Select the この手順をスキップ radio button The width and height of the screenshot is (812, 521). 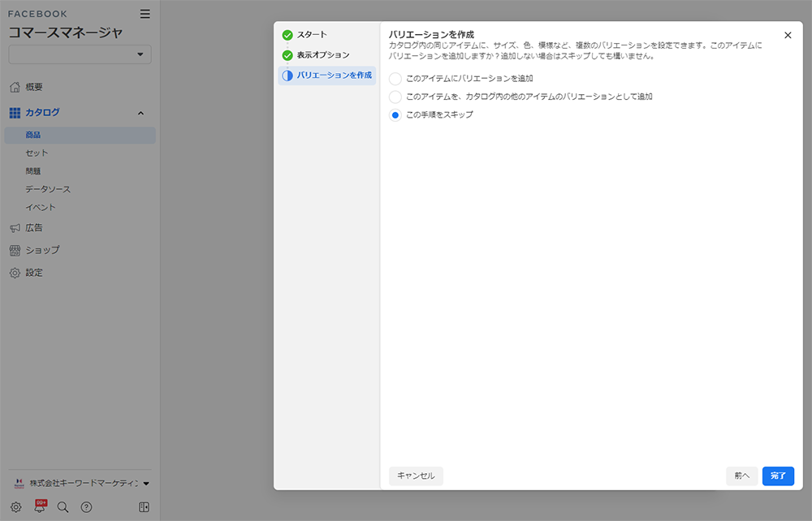[395, 115]
